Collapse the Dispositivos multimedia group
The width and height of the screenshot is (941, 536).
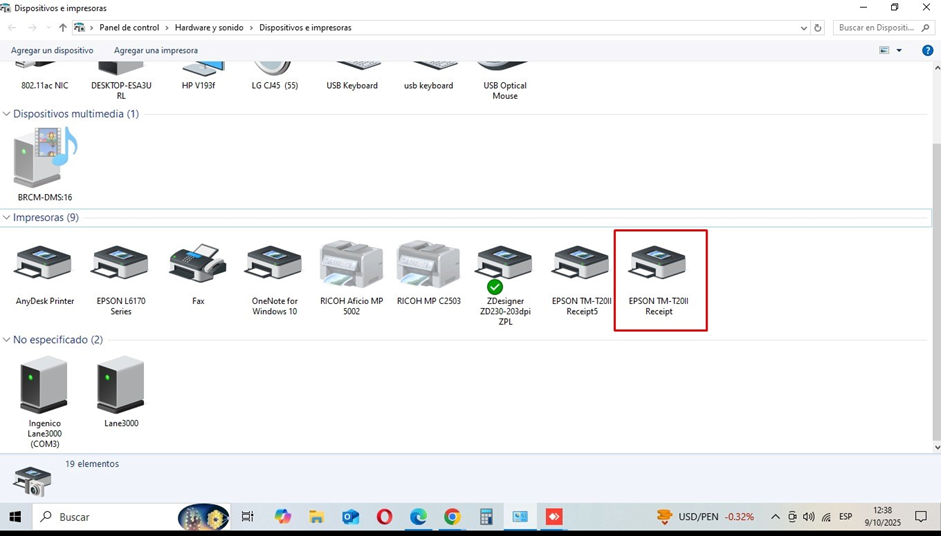pyautogui.click(x=7, y=114)
